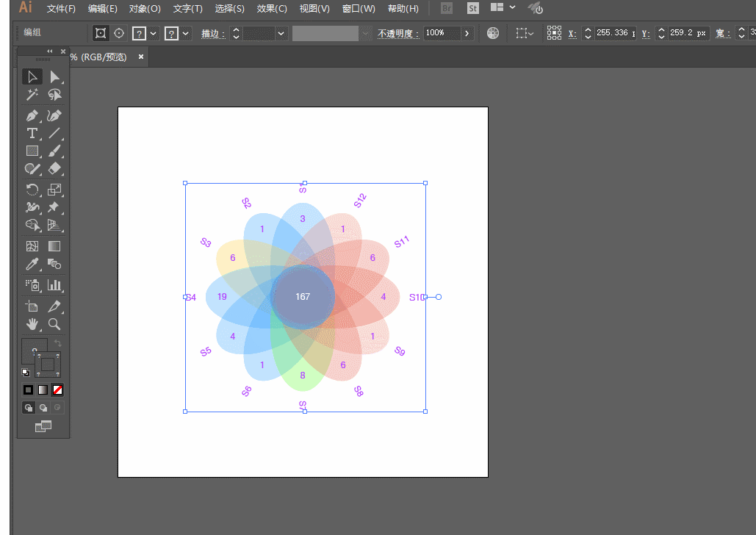Choose the Zoom tool

coord(54,324)
